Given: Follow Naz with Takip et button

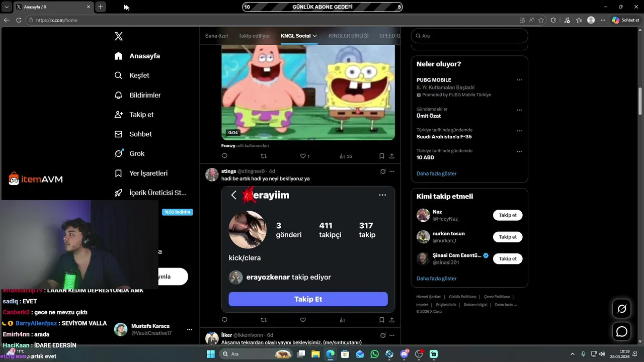Looking at the screenshot, I should click(508, 215).
